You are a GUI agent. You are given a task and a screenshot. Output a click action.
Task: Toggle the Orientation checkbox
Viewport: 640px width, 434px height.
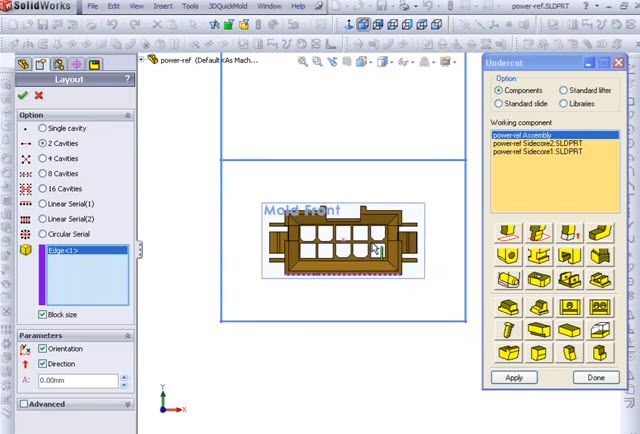[42, 349]
